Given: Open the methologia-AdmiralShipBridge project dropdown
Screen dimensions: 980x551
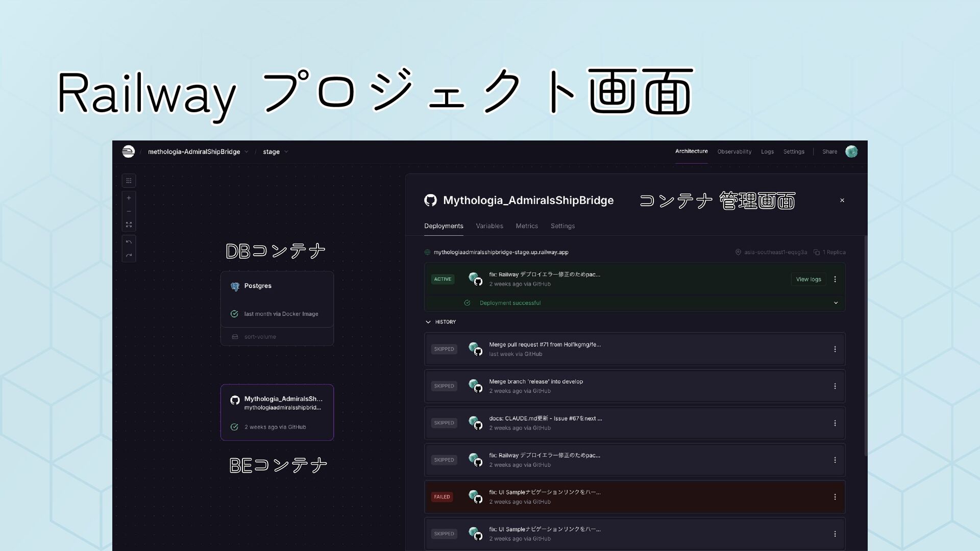Looking at the screenshot, I should [x=198, y=152].
